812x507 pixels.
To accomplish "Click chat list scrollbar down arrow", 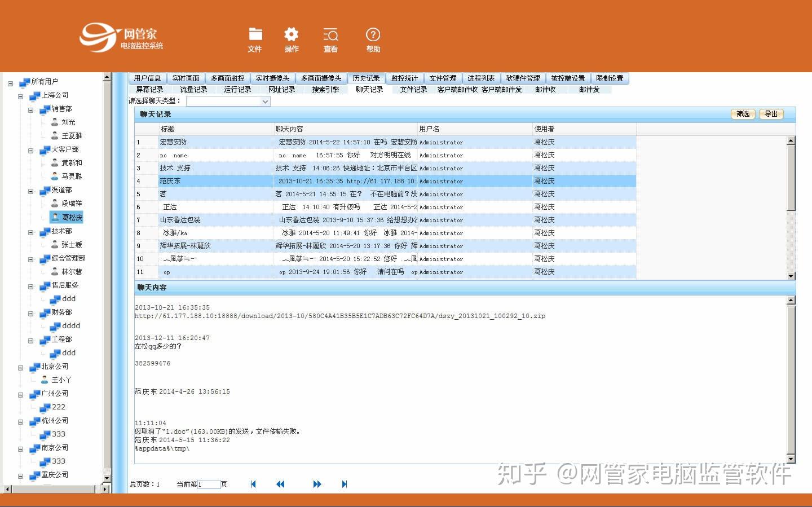I will [x=791, y=276].
